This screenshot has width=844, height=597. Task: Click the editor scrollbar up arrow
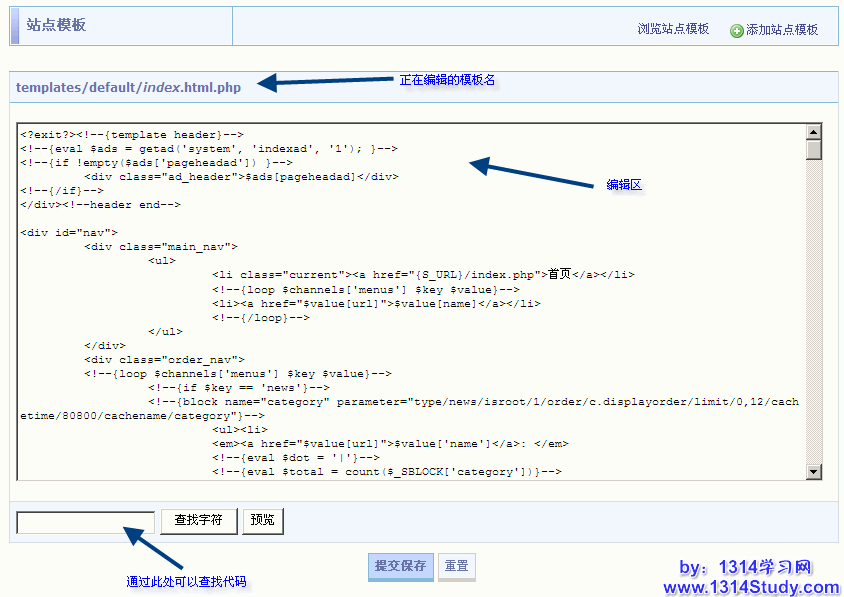pos(814,132)
